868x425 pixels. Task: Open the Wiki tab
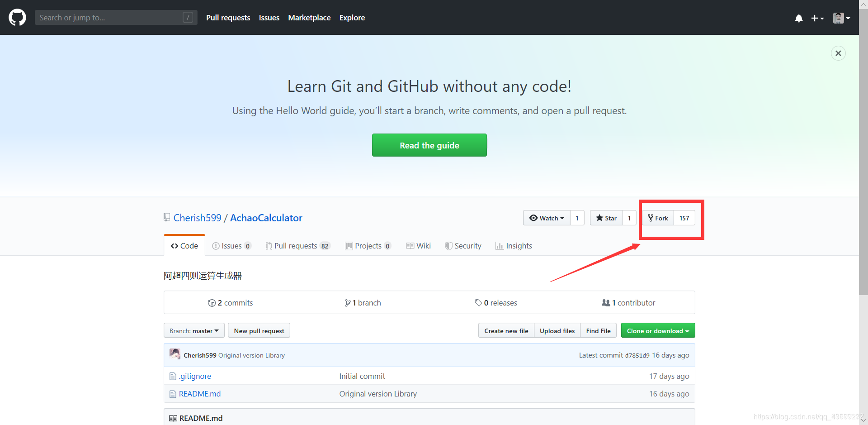419,245
